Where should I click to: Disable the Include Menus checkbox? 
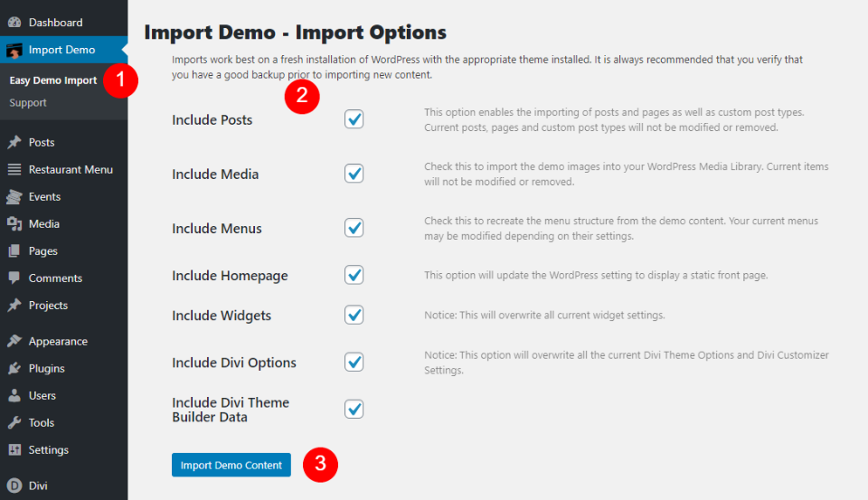pyautogui.click(x=354, y=228)
